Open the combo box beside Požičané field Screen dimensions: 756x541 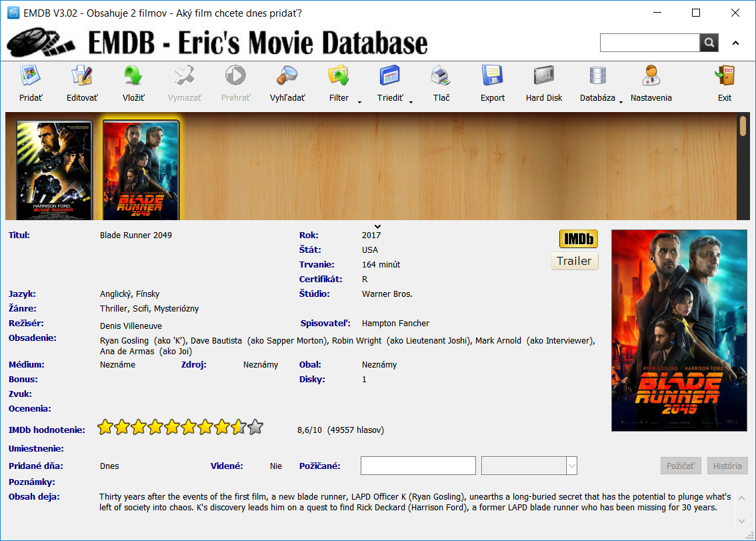click(571, 466)
